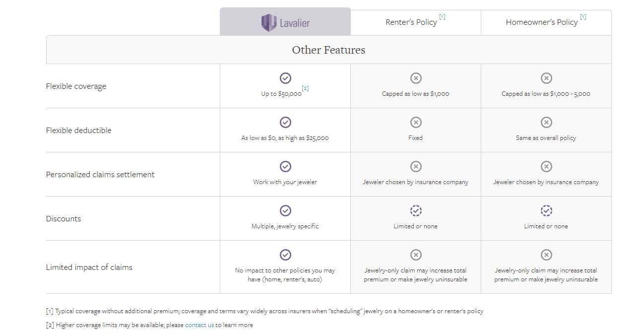Click Renter's Policy Flexible deductible X icon

pyautogui.click(x=416, y=122)
